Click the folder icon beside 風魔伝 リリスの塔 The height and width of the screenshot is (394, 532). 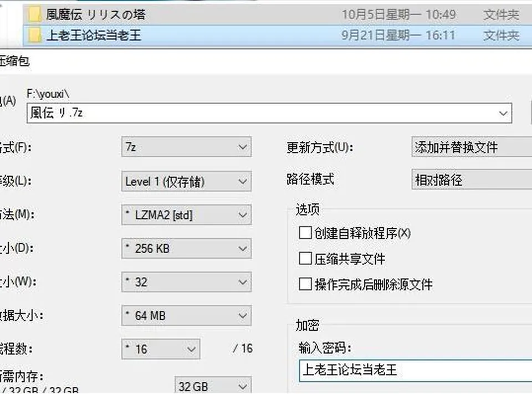coord(34,14)
